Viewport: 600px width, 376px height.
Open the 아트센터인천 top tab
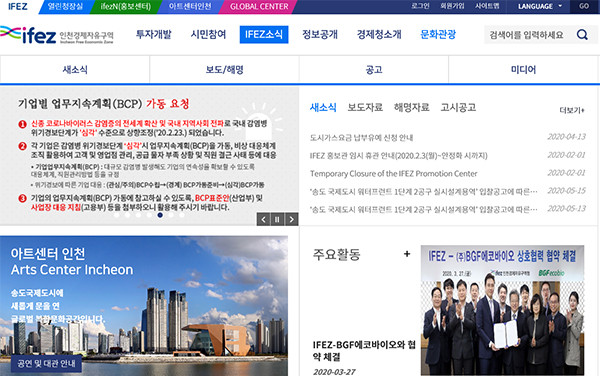tap(190, 7)
